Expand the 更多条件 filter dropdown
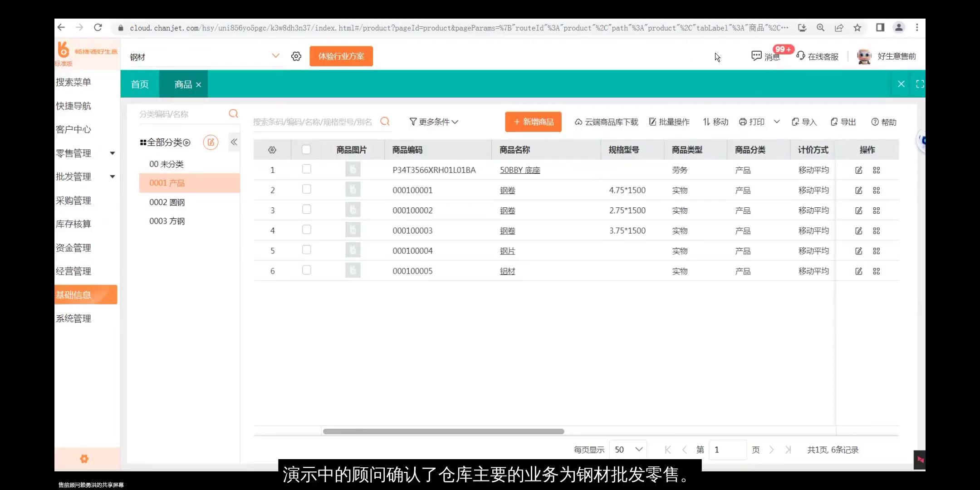This screenshot has width=980, height=490. 434,122
